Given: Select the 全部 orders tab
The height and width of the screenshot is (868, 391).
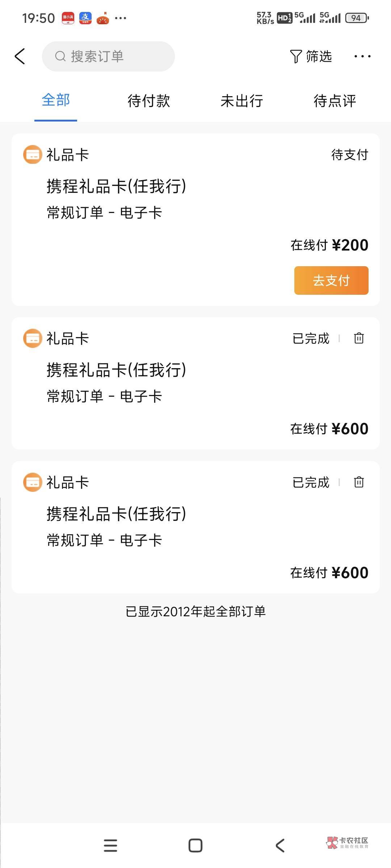Looking at the screenshot, I should [56, 100].
